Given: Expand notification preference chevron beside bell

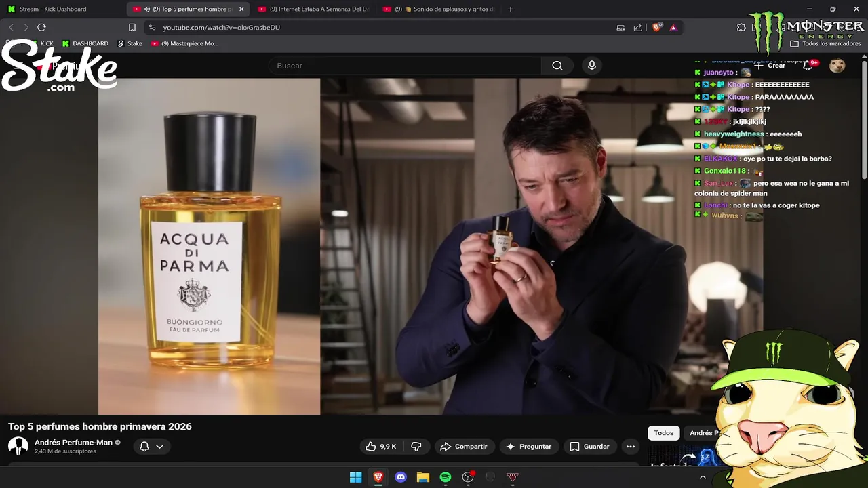Looking at the screenshot, I should [x=159, y=447].
